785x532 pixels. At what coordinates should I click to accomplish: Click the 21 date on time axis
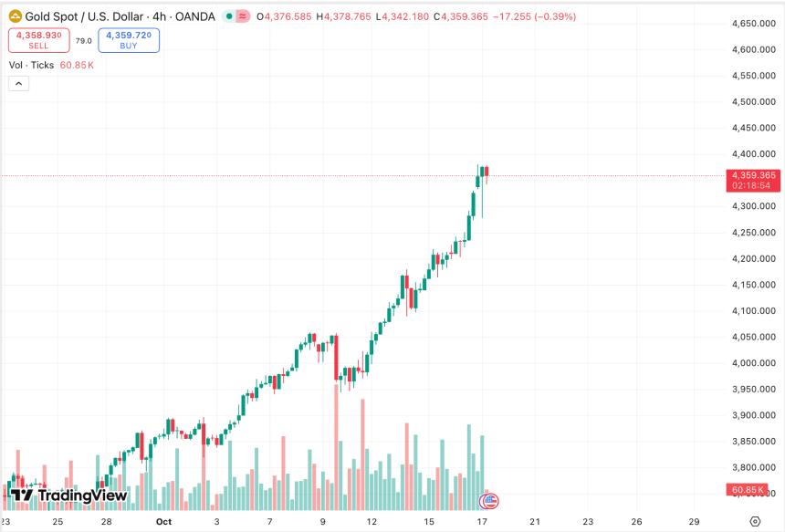536,522
